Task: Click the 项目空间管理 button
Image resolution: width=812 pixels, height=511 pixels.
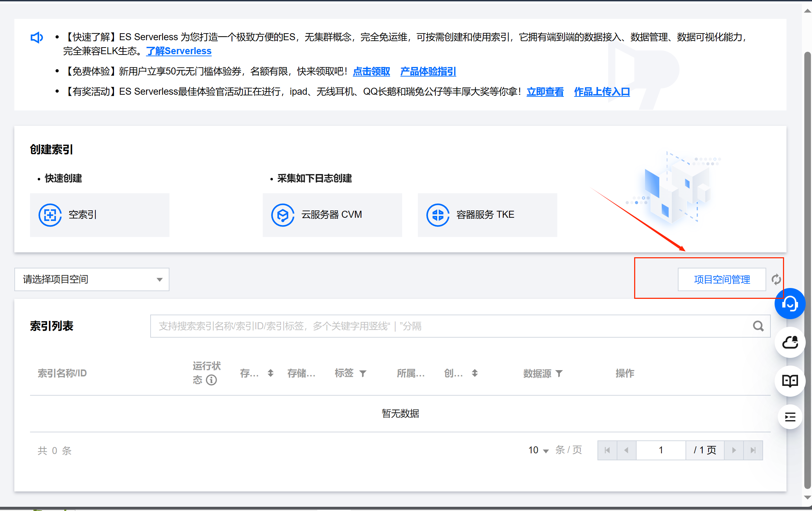Action: point(722,279)
